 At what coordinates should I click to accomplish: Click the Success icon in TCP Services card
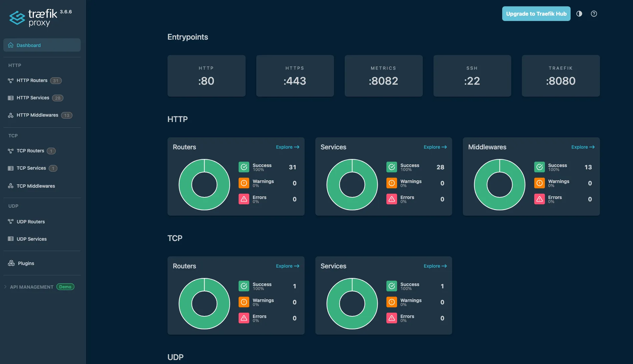(x=391, y=286)
